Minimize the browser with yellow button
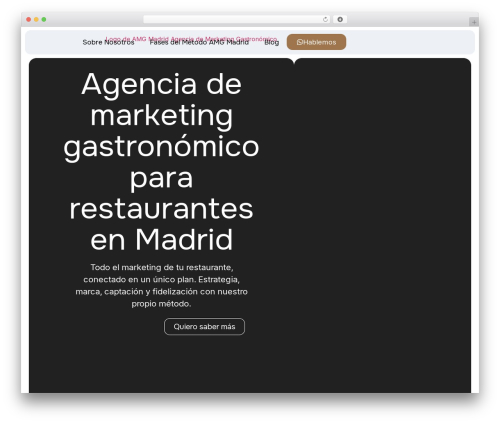500x423 pixels. 36,20
